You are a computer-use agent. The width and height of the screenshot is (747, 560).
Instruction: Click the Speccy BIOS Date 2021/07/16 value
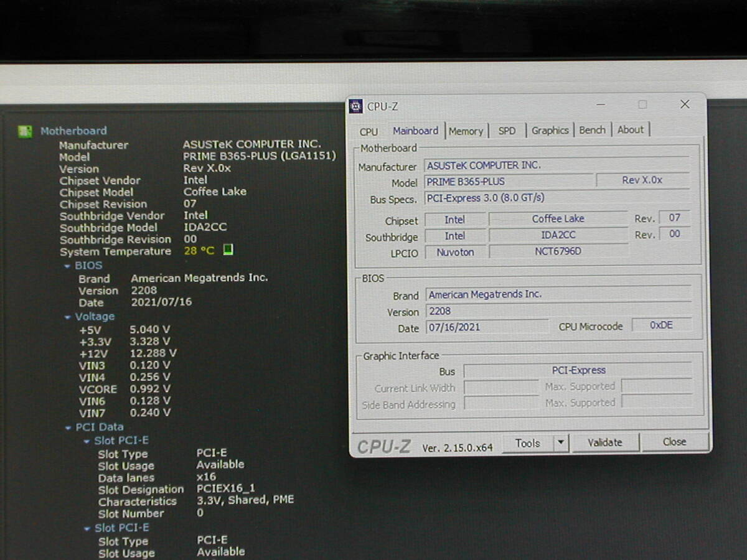(161, 302)
